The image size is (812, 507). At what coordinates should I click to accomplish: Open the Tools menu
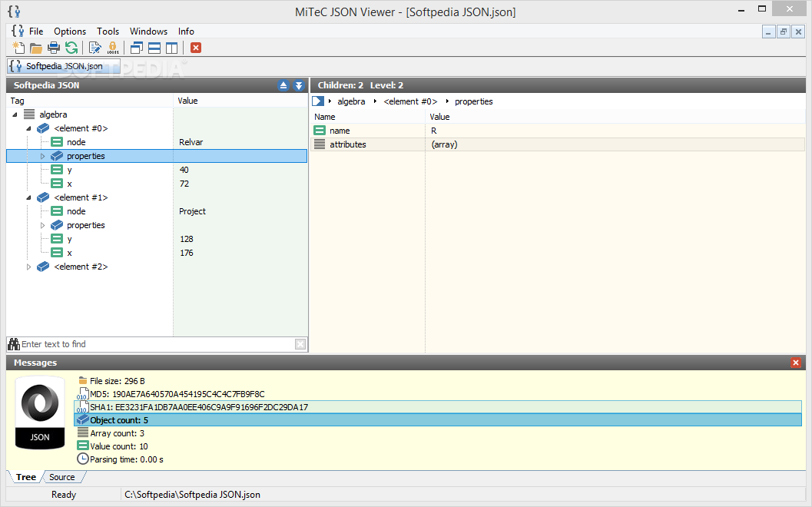click(x=108, y=31)
